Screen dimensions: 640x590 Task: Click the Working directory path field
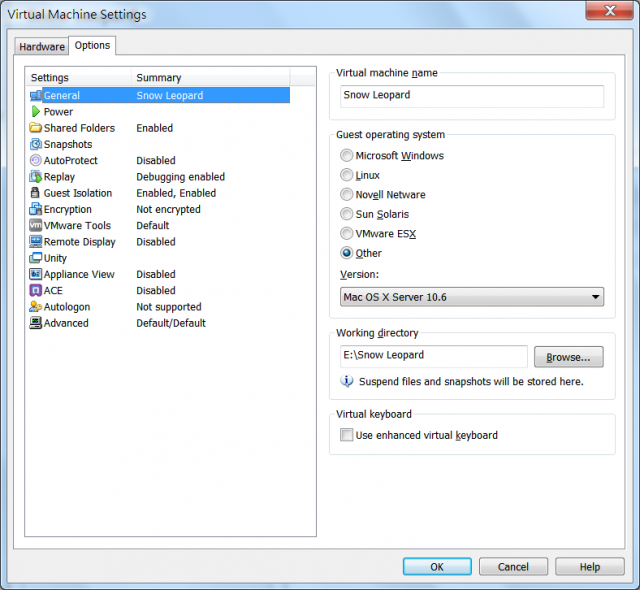[433, 356]
